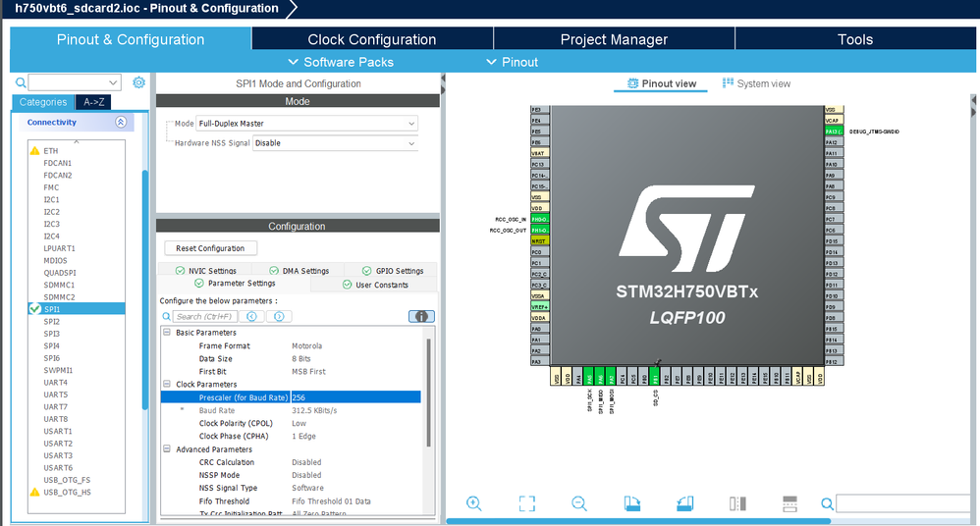The width and height of the screenshot is (980, 526).
Task: Zoom out of the pinout view
Action: click(x=579, y=503)
